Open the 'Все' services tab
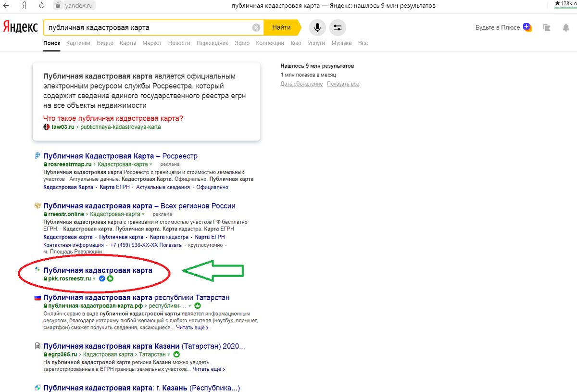The height and width of the screenshot is (392, 577). point(363,43)
